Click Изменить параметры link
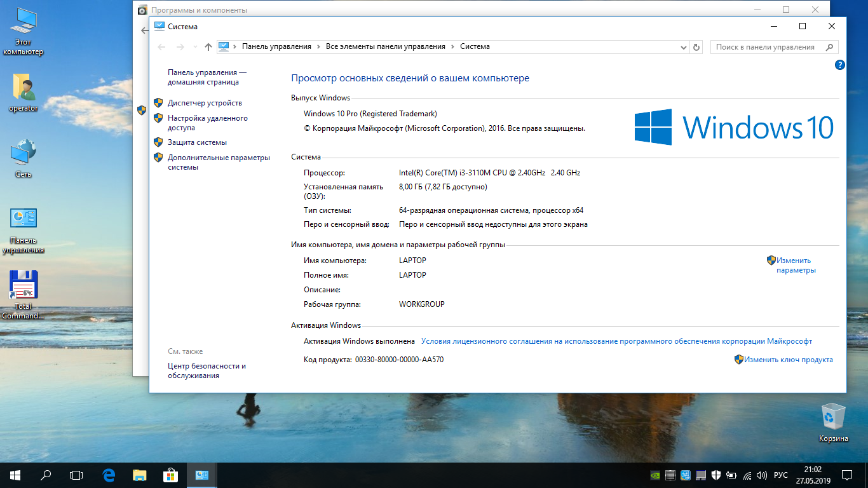 [x=796, y=265]
